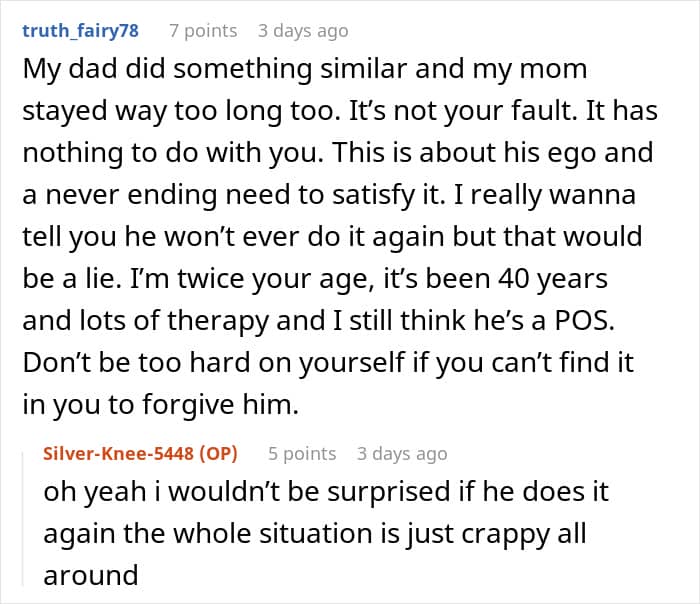The height and width of the screenshot is (604, 700).
Task: Click the "5 points" score
Action: pos(302,454)
